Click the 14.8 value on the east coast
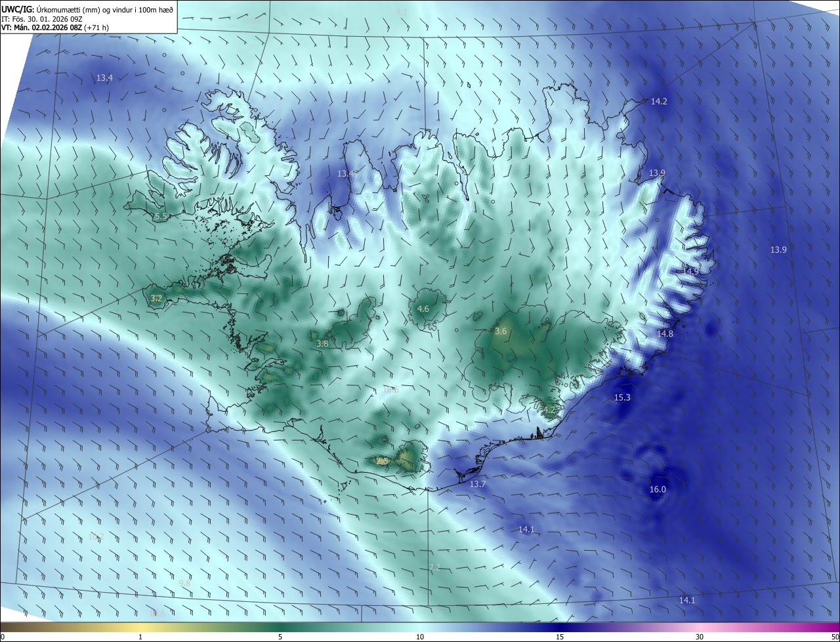This screenshot has width=840, height=642. pyautogui.click(x=665, y=334)
